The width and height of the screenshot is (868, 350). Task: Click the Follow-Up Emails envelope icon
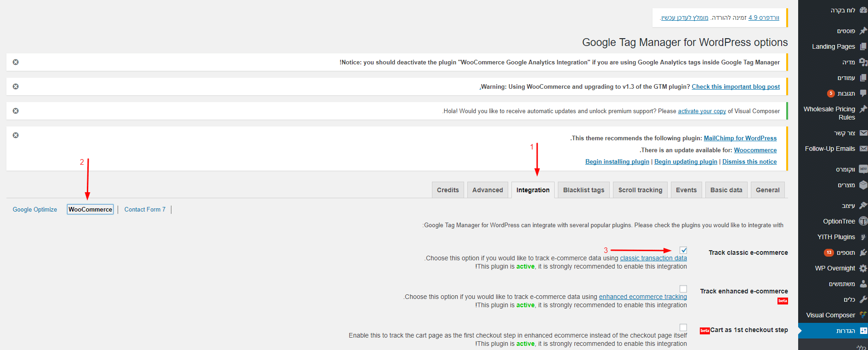click(863, 149)
